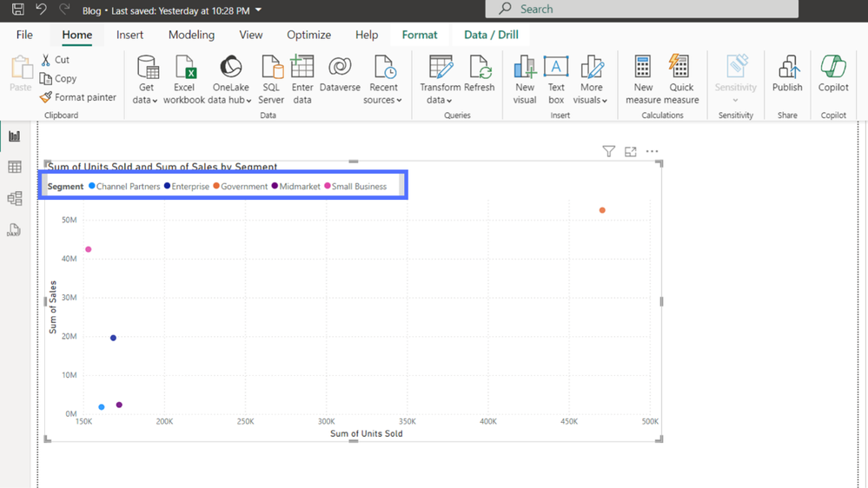Switch to Table view in sidebar
868x488 pixels.
tap(15, 167)
